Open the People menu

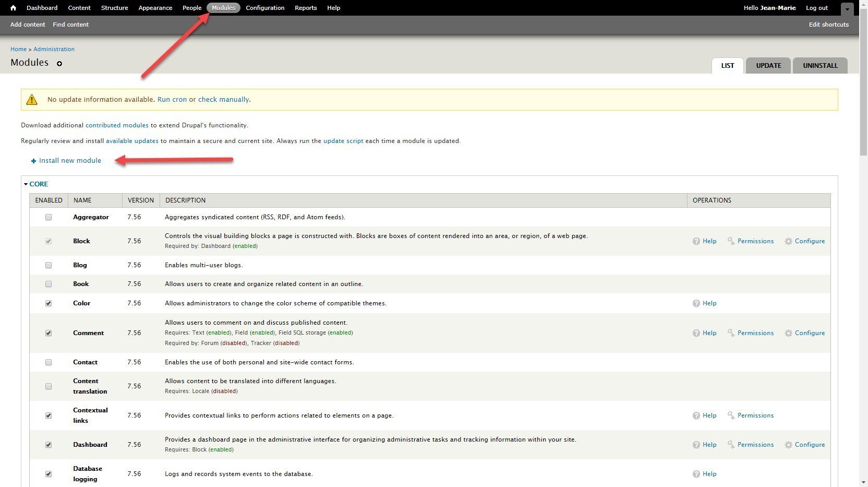coord(191,8)
